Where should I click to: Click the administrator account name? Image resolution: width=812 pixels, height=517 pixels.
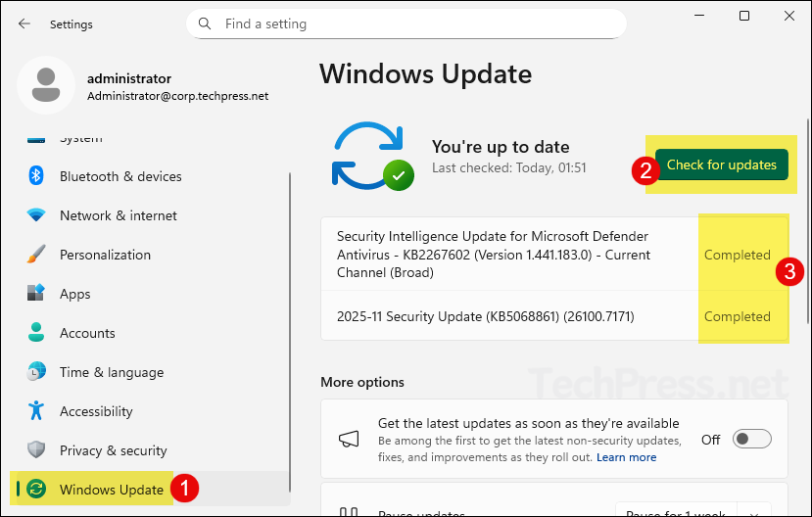(x=129, y=78)
